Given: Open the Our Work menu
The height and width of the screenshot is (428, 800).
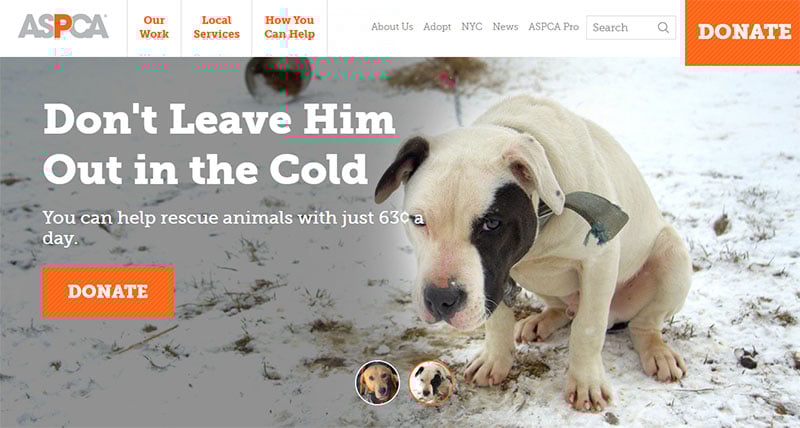Looking at the screenshot, I should 154,27.
